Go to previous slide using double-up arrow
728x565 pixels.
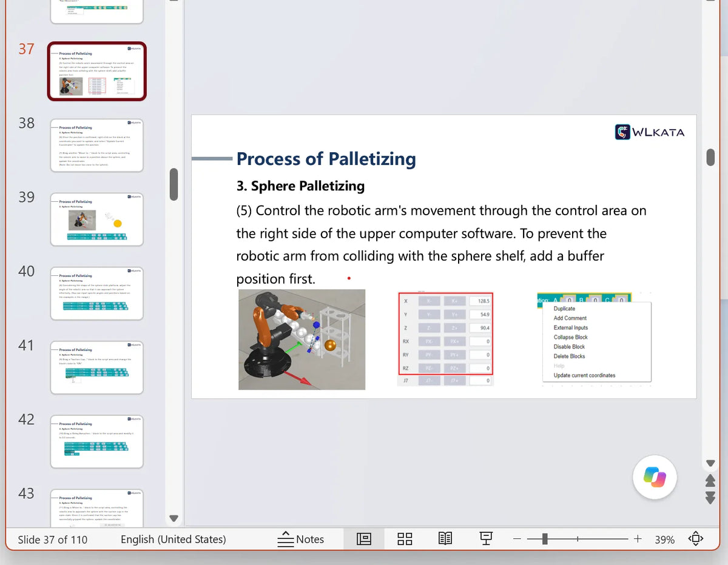710,481
